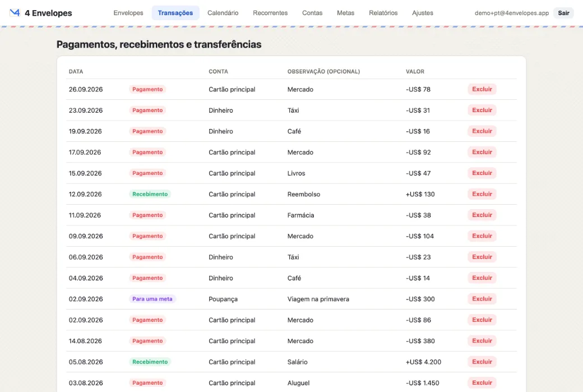Click the Reembolso note
This screenshot has height=392, width=583.
(x=304, y=194)
